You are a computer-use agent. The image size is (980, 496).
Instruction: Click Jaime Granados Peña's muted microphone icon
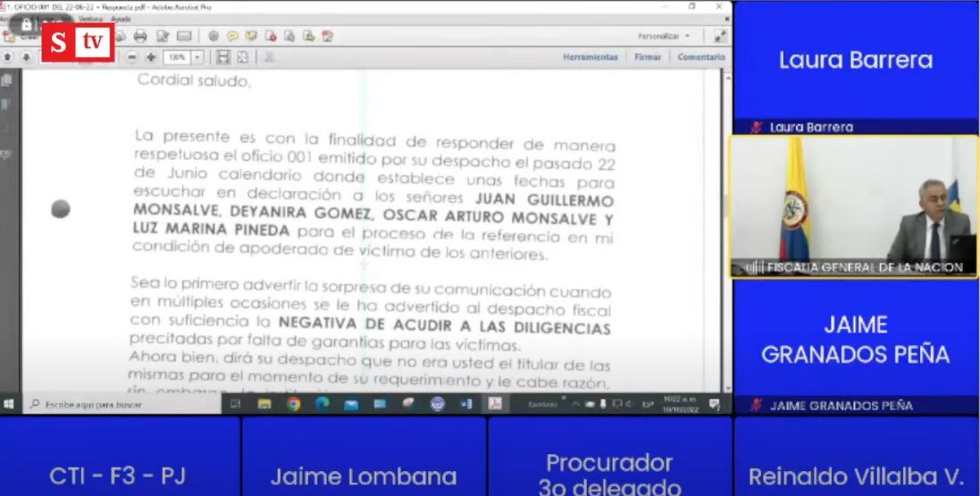(757, 406)
